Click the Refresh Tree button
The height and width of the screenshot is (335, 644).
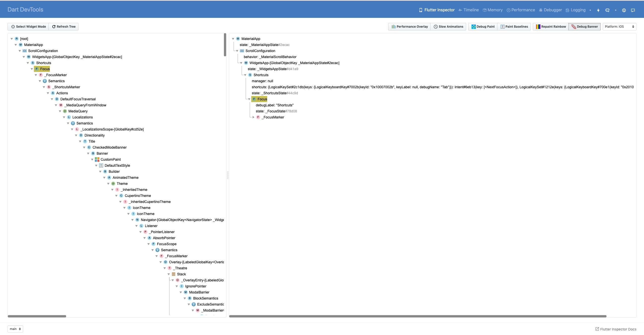point(63,26)
